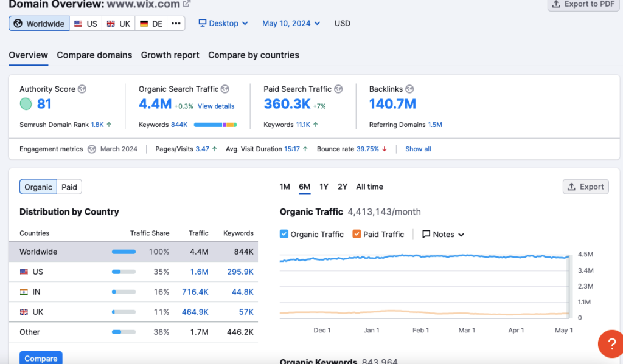Select the 1M time range

285,187
